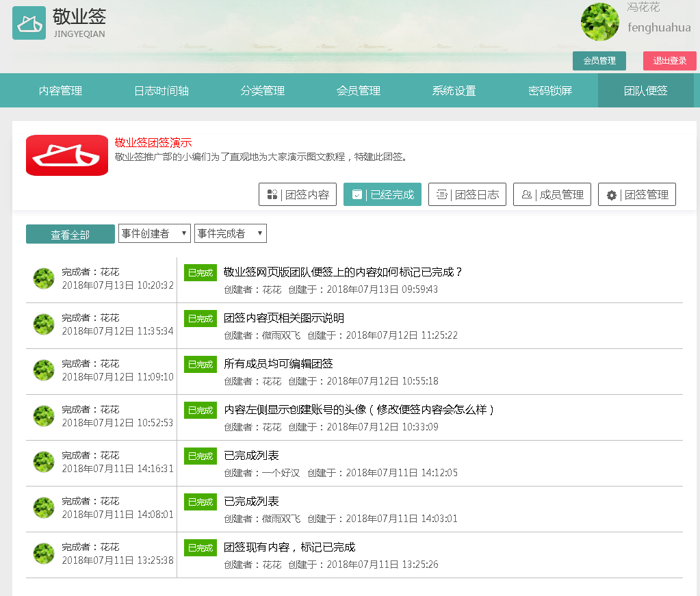This screenshot has width=700, height=596.
Task: Open 分类管理 in the navigation bar
Action: (263, 90)
